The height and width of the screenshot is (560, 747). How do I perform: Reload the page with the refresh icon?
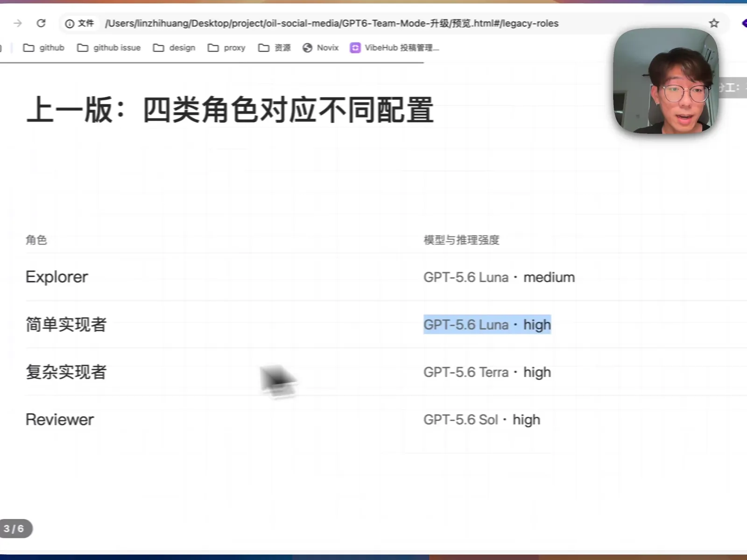(41, 23)
